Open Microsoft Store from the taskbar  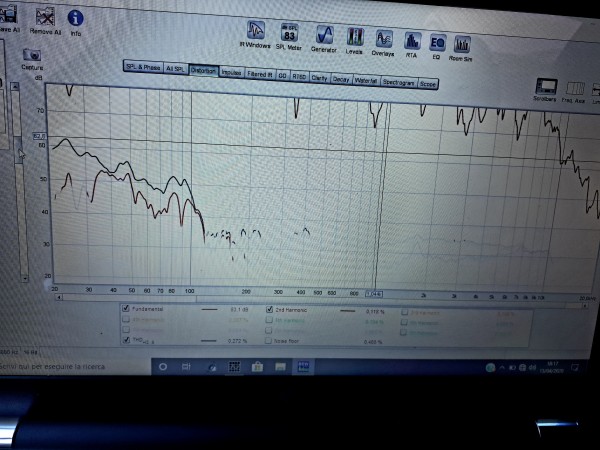pyautogui.click(x=257, y=367)
